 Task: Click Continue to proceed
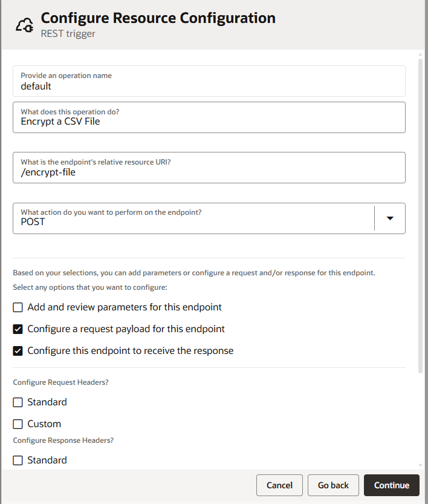click(x=391, y=485)
